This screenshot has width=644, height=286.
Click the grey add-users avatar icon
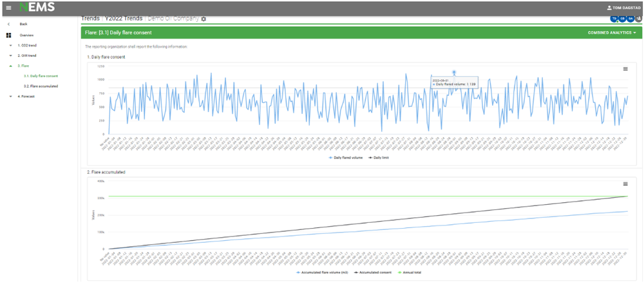pos(638,19)
